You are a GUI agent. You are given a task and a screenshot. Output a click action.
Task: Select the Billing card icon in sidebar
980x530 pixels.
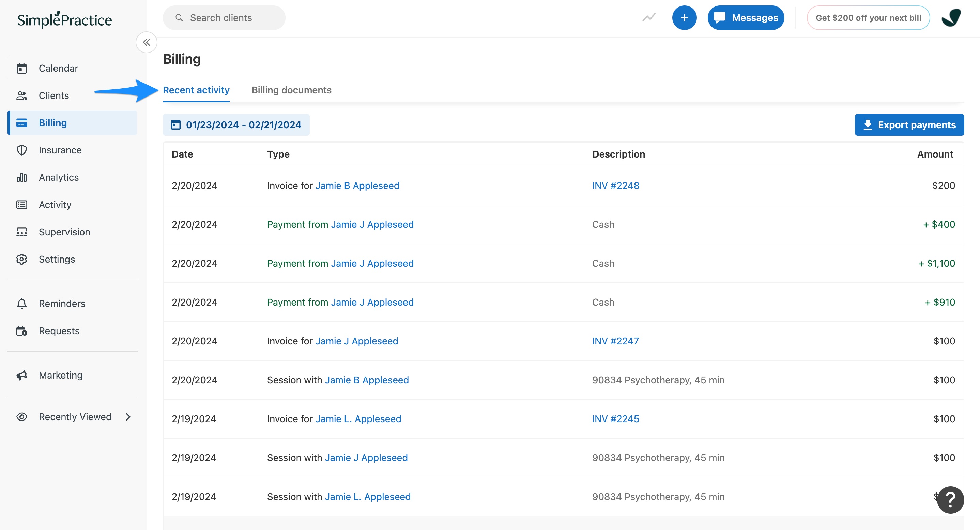(x=22, y=122)
